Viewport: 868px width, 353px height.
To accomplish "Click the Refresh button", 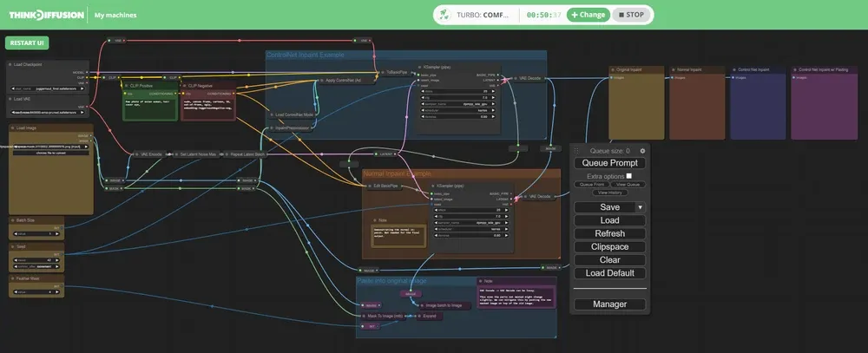I will [x=609, y=233].
